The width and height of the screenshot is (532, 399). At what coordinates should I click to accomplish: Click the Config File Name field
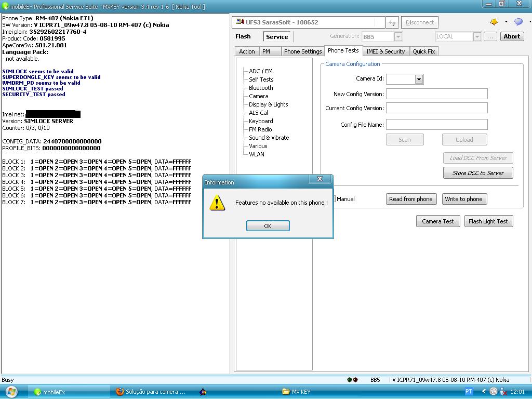[x=436, y=125]
